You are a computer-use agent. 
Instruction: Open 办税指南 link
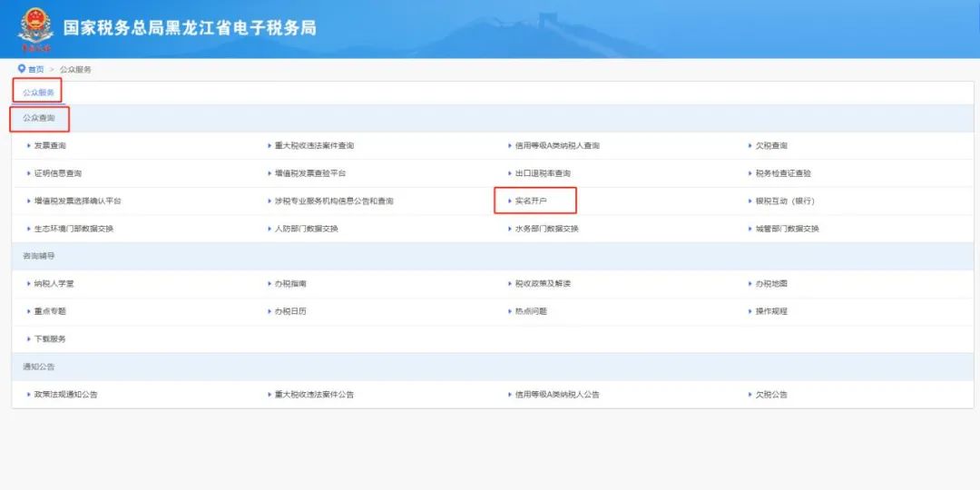[290, 284]
